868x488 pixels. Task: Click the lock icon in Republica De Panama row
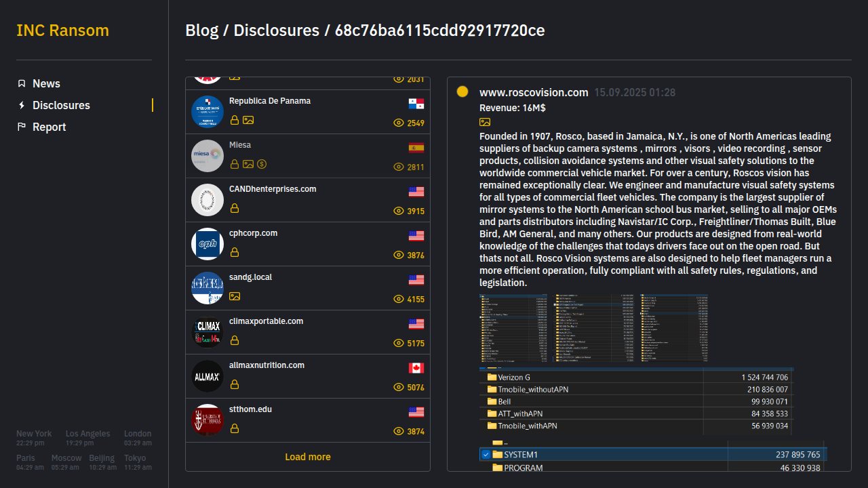235,120
